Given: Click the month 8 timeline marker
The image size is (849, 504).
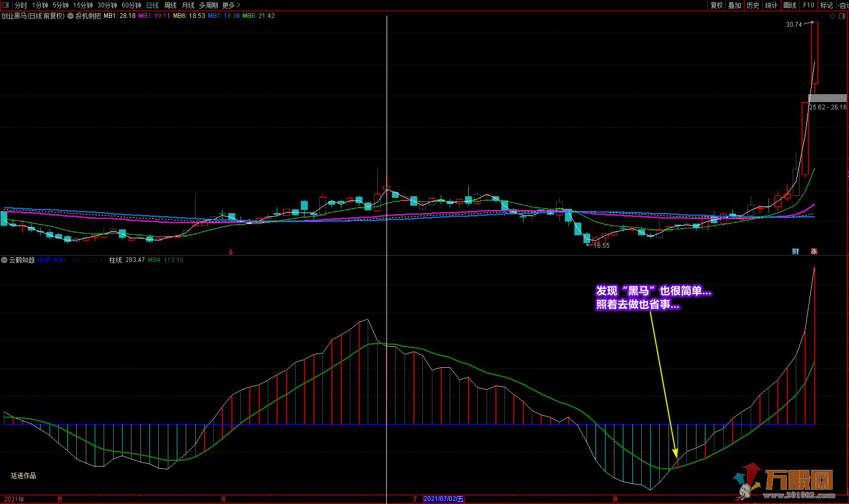Looking at the screenshot, I should [x=615, y=499].
